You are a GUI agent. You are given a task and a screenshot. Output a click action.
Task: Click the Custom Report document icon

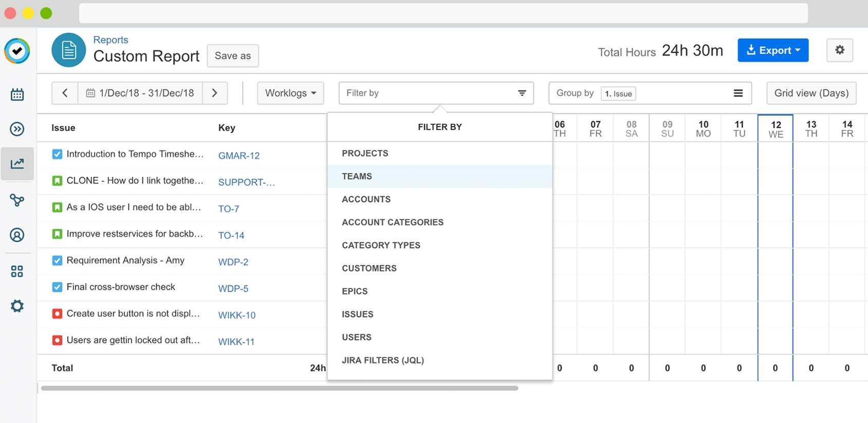(69, 50)
